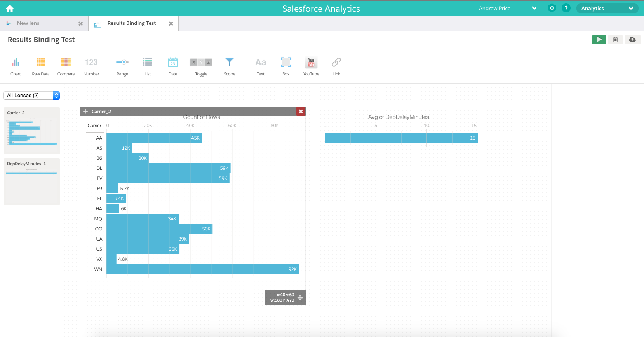Click the Avg of DepDelayMinutes title
This screenshot has width=644, height=337.
click(399, 117)
